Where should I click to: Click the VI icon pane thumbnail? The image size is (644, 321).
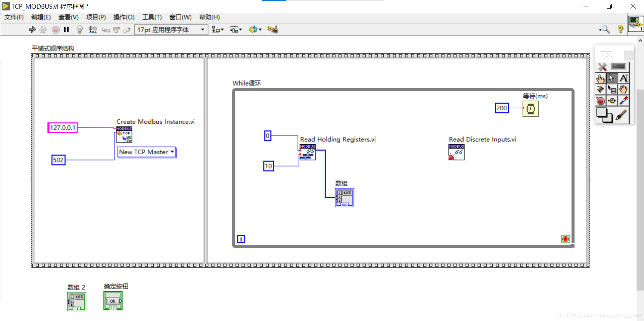click(635, 24)
